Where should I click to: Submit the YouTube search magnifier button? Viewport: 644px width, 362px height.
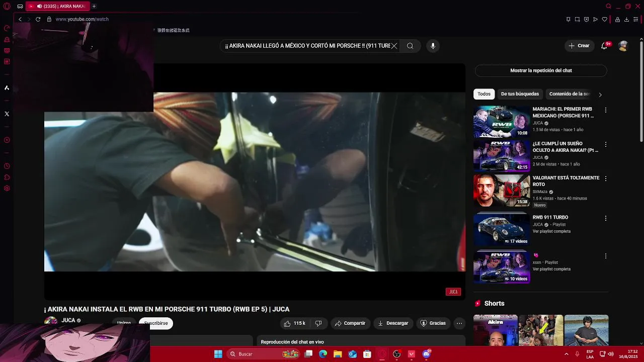click(x=410, y=46)
